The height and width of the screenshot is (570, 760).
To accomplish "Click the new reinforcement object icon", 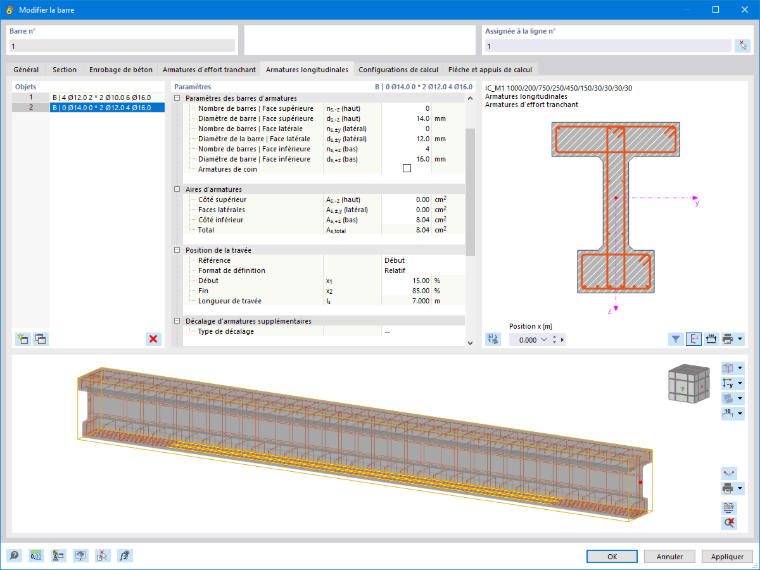I will [22, 339].
